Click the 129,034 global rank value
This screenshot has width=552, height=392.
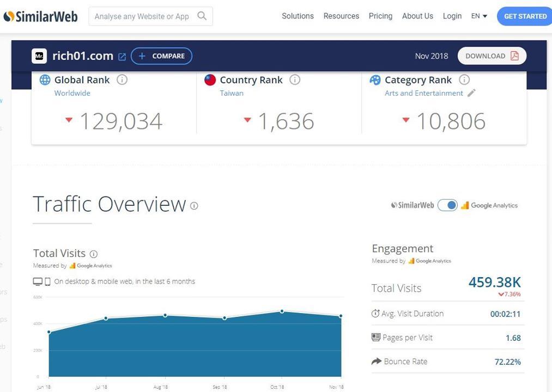(121, 121)
